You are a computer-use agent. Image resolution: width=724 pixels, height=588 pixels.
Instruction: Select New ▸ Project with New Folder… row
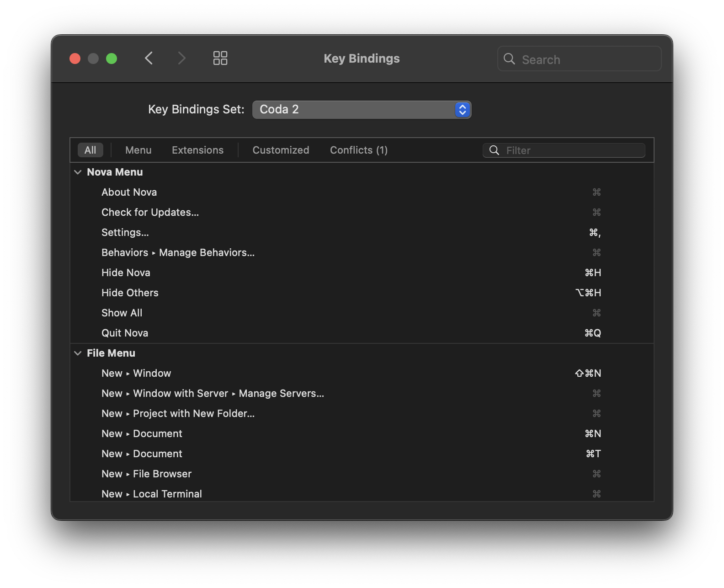click(x=362, y=413)
